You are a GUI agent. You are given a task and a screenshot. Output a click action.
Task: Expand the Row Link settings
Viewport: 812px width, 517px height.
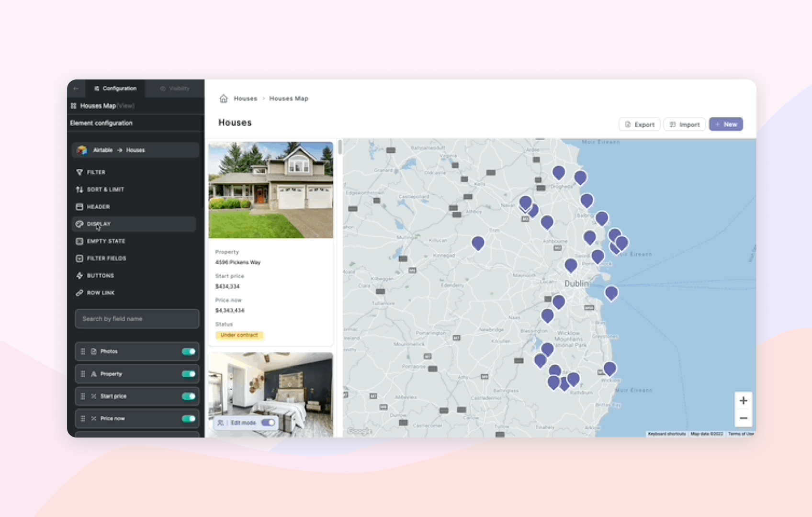point(101,293)
